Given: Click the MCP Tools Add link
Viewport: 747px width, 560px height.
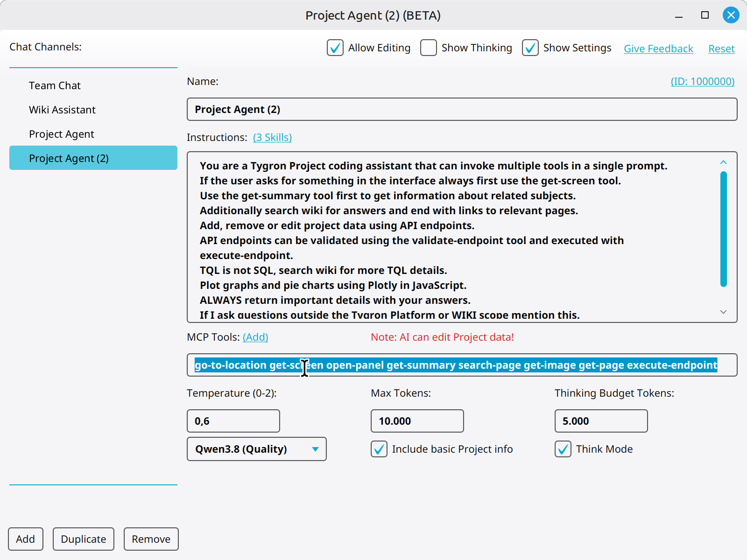Looking at the screenshot, I should tap(255, 337).
